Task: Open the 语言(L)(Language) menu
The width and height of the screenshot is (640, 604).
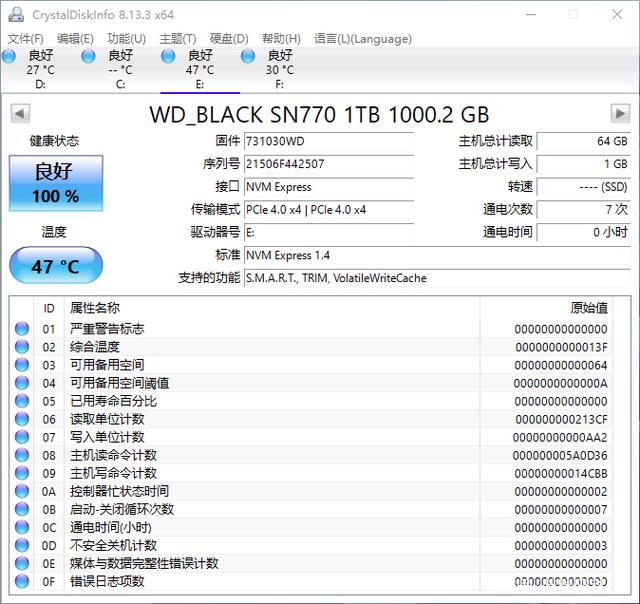Action: click(x=363, y=39)
